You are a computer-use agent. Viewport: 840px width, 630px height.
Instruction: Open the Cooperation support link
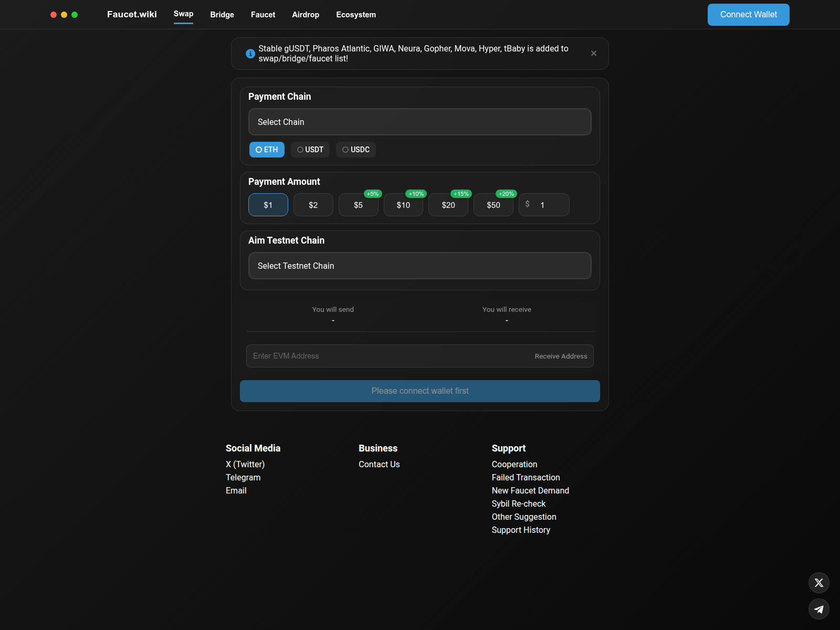click(x=514, y=465)
